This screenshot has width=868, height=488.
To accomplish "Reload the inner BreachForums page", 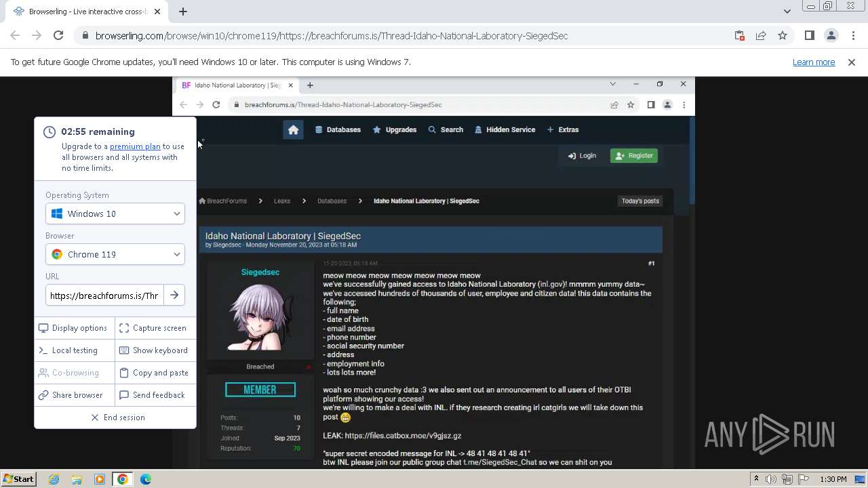I will 216,105.
